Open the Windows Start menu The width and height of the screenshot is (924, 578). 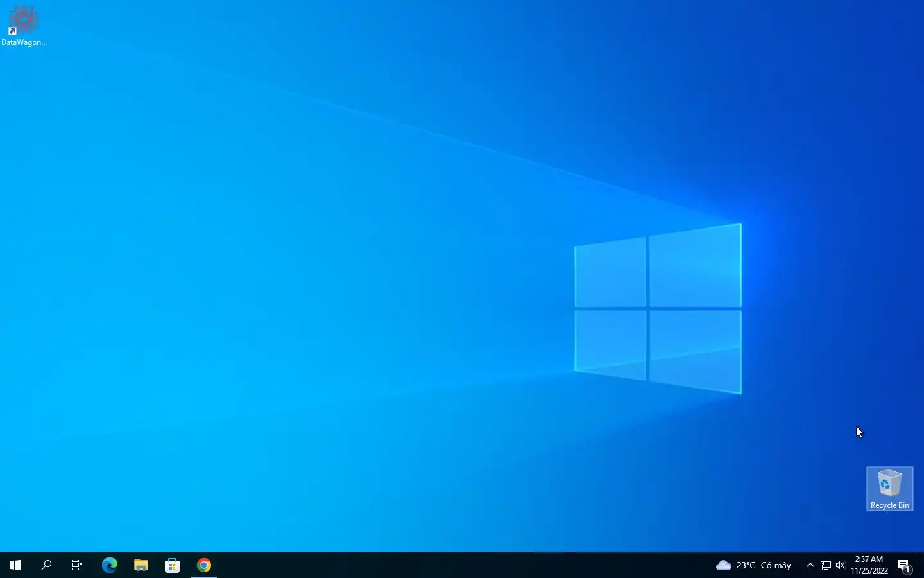coord(15,565)
